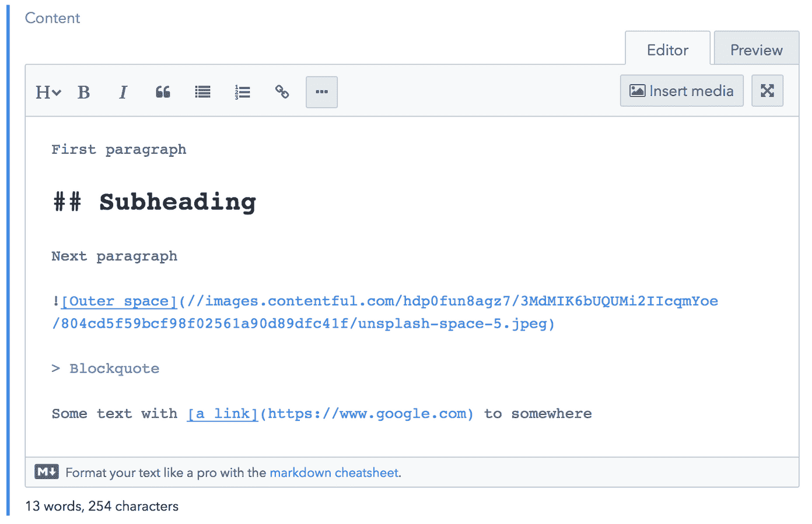This screenshot has height=524, width=812.
Task: Click the Markdown logo icon in footer
Action: point(47,472)
